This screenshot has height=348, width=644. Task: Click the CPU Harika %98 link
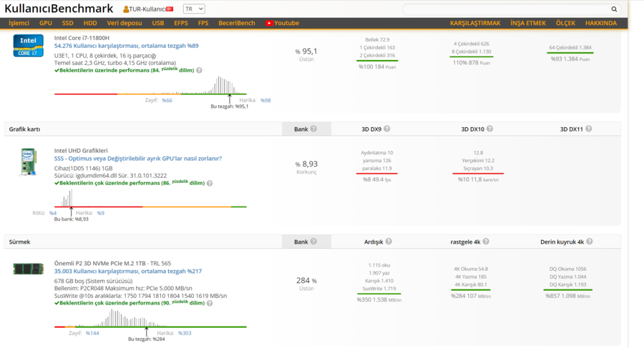(265, 101)
